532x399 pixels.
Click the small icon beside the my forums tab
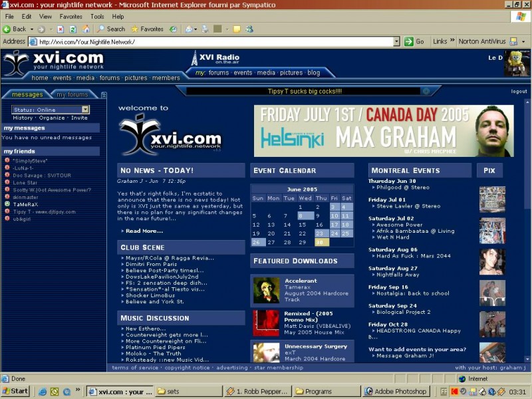104,94
